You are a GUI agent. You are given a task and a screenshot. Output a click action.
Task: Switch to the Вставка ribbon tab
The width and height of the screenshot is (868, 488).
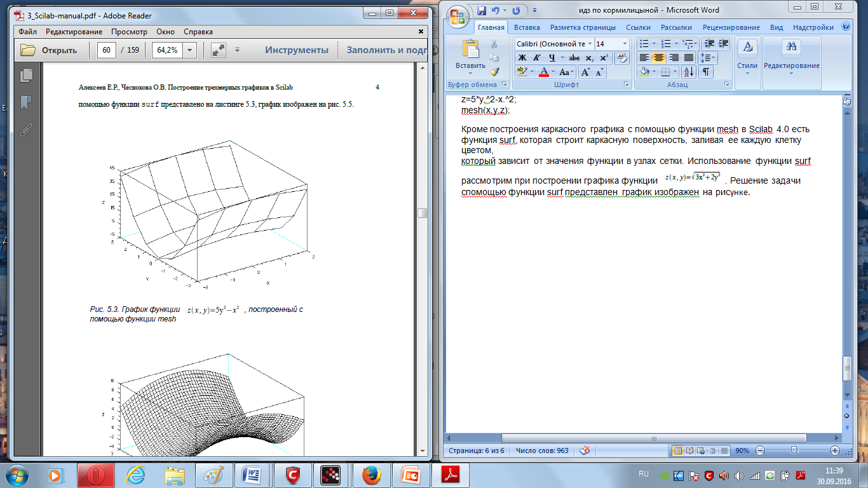pos(527,27)
